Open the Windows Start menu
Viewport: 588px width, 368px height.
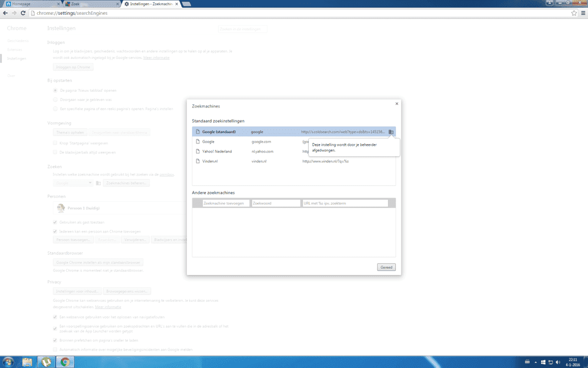pos(9,362)
